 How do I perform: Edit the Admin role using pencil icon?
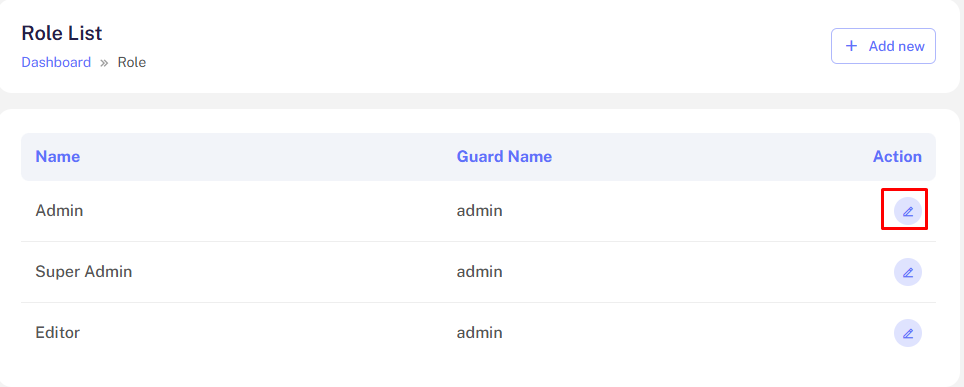[x=907, y=211]
